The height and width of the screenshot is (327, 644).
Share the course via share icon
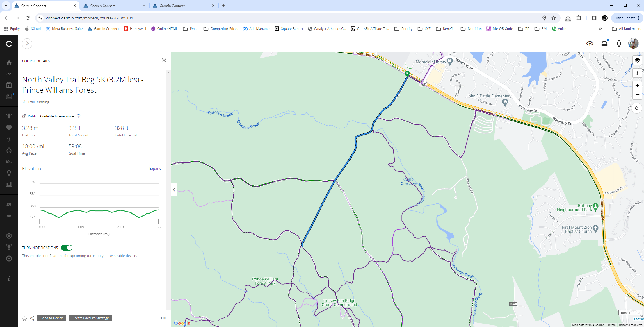[32, 318]
